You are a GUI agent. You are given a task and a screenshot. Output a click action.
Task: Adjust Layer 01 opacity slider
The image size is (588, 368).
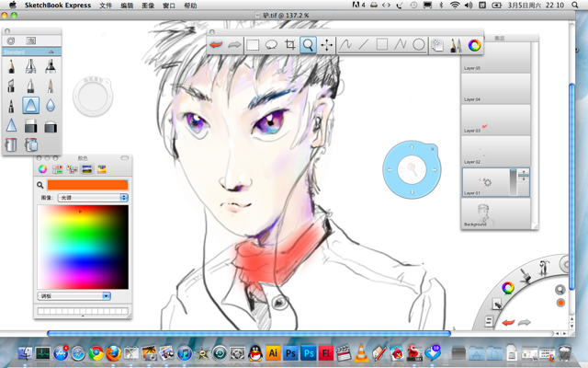click(513, 182)
